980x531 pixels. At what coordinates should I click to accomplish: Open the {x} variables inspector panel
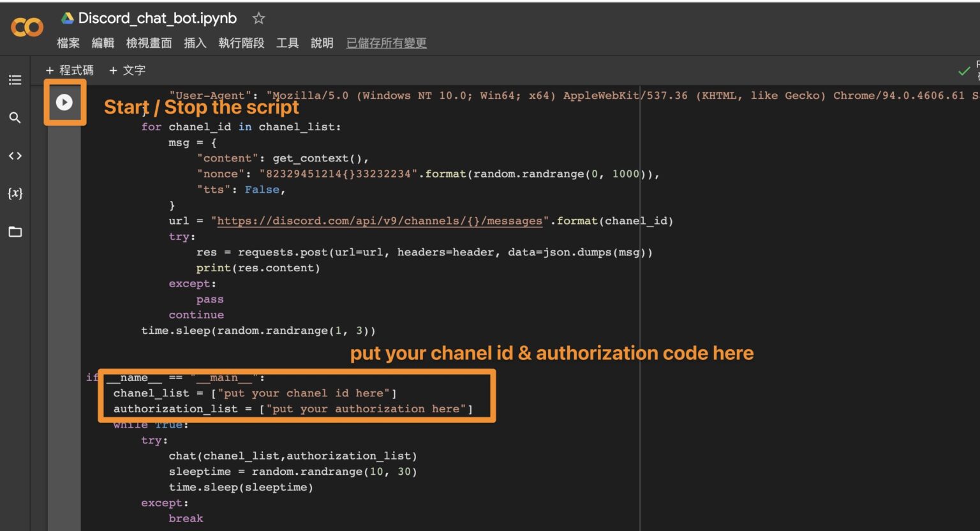(x=15, y=193)
